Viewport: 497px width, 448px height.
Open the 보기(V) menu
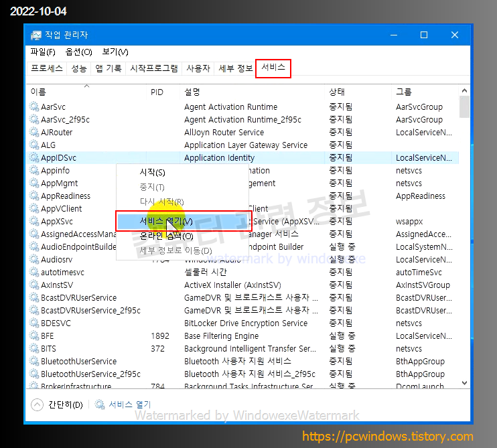[x=115, y=52]
